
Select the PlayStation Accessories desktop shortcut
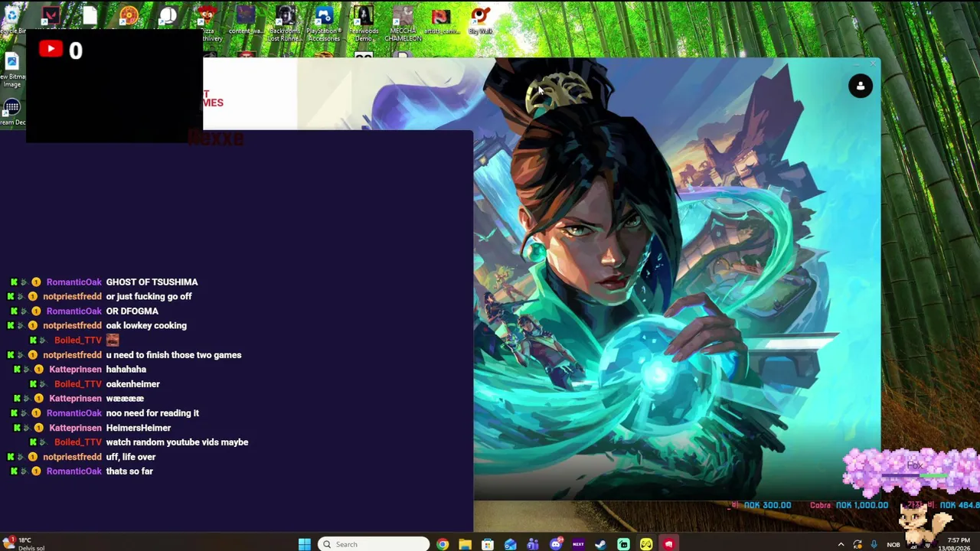324,23
